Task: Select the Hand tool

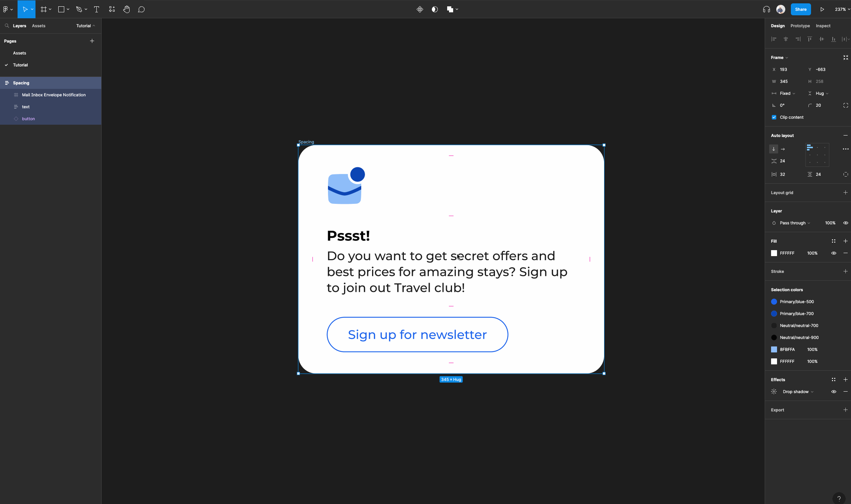Action: [x=127, y=9]
